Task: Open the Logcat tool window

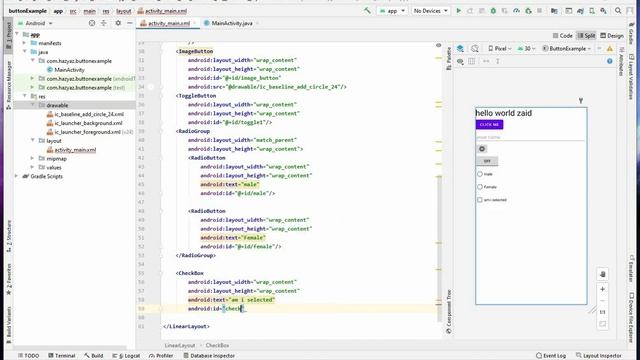Action: tap(127, 356)
